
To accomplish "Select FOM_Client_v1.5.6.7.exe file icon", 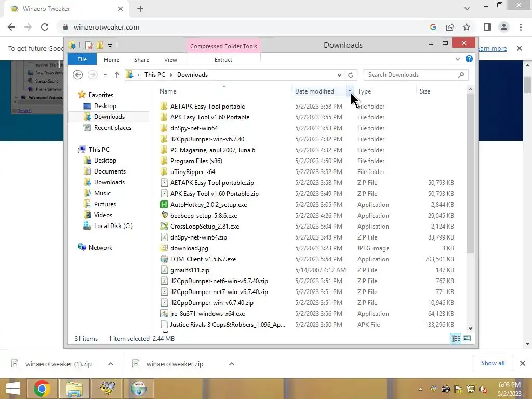I will point(164,259).
